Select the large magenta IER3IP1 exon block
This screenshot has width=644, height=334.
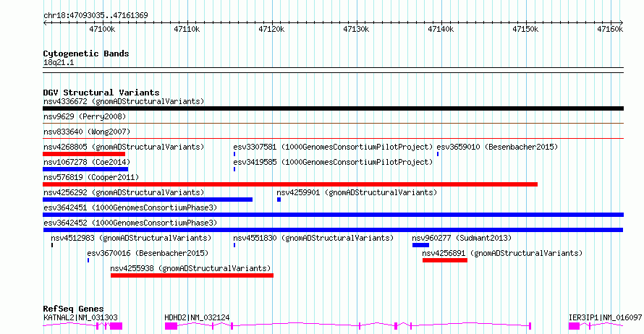tap(575, 326)
